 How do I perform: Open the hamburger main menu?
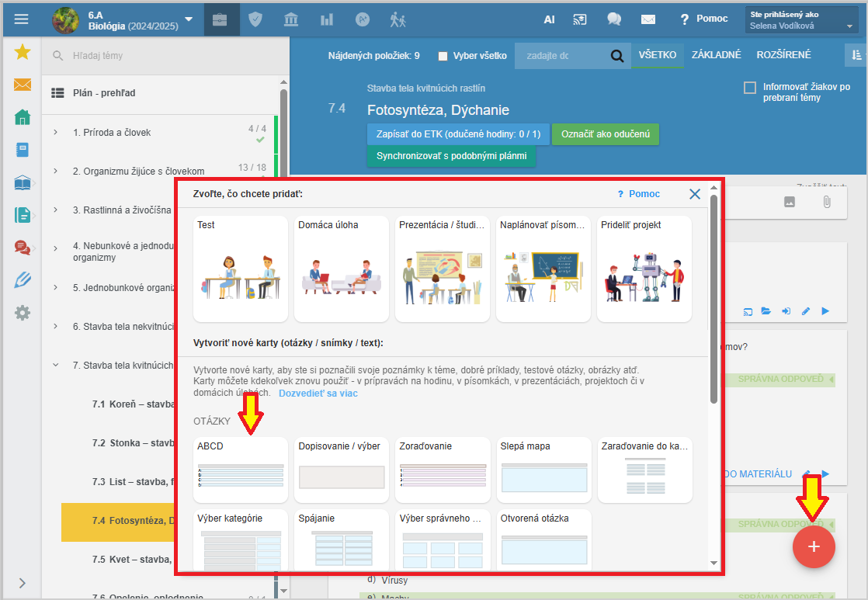tap(21, 19)
